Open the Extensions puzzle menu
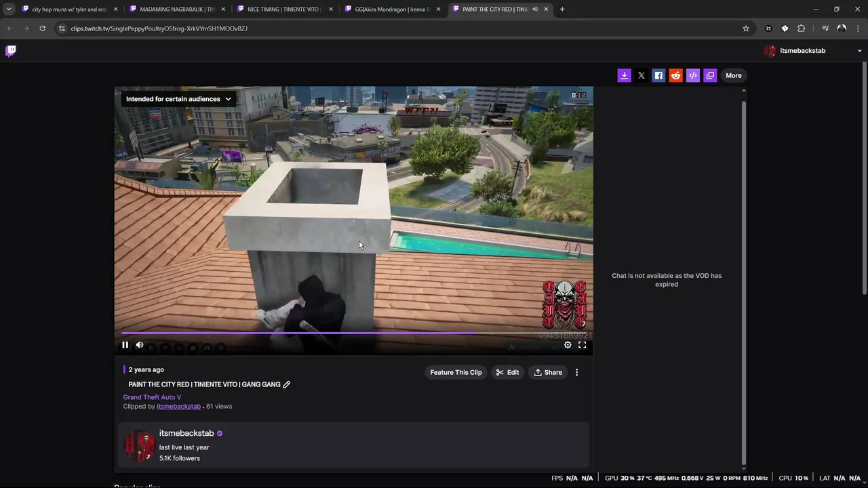This screenshot has width=868, height=488. tap(802, 28)
